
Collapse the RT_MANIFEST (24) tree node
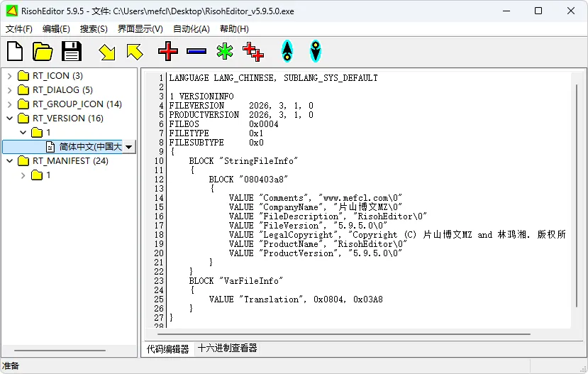pyautogui.click(x=10, y=161)
